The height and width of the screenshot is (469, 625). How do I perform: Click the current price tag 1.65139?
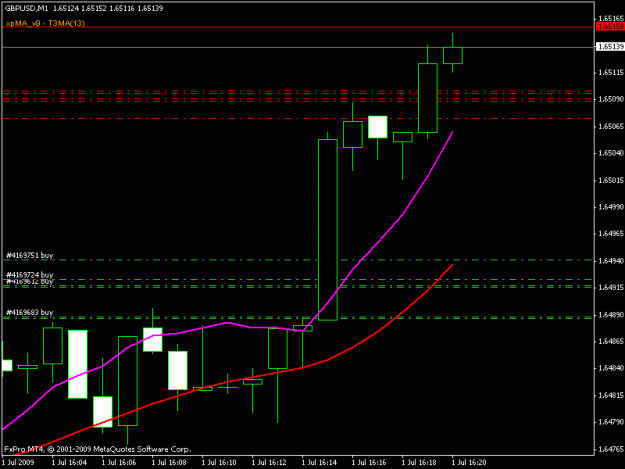610,47
